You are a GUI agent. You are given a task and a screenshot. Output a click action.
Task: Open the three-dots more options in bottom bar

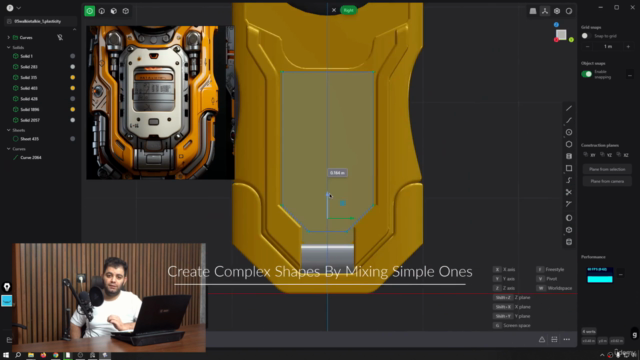[567, 340]
